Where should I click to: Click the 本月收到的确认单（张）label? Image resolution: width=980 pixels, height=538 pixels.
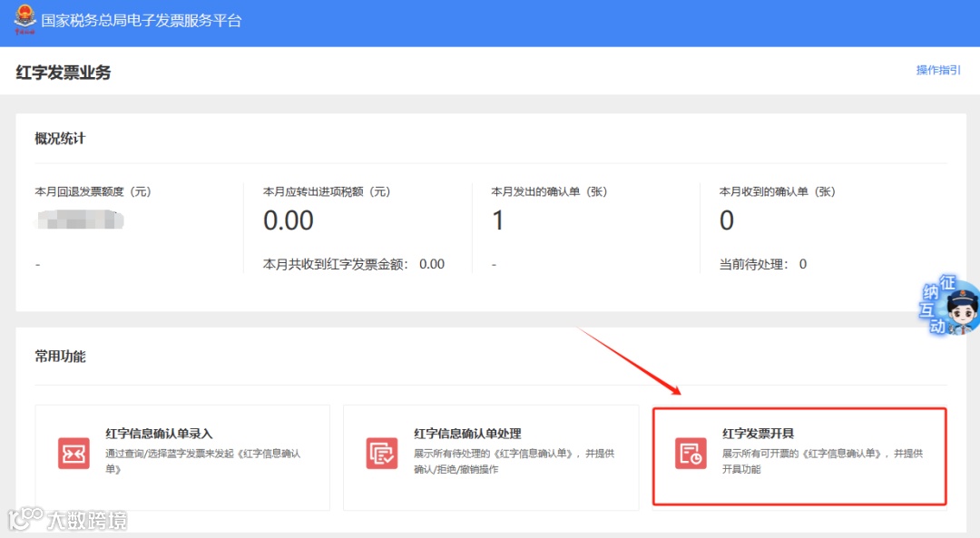pyautogui.click(x=778, y=191)
